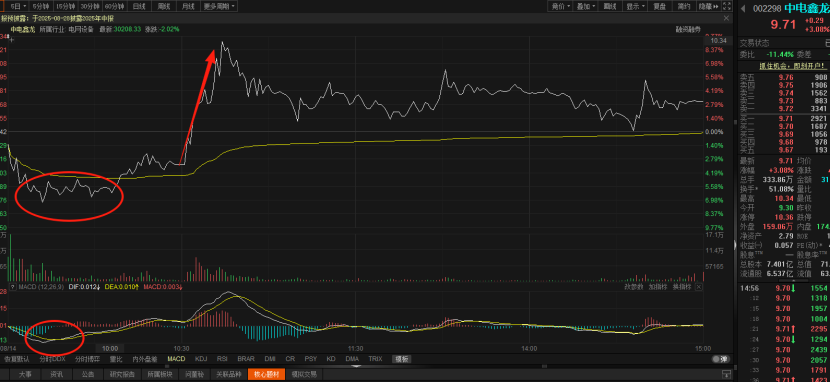Select the 量比 indicator tab
The height and width of the screenshot is (382, 830).
tap(115, 359)
